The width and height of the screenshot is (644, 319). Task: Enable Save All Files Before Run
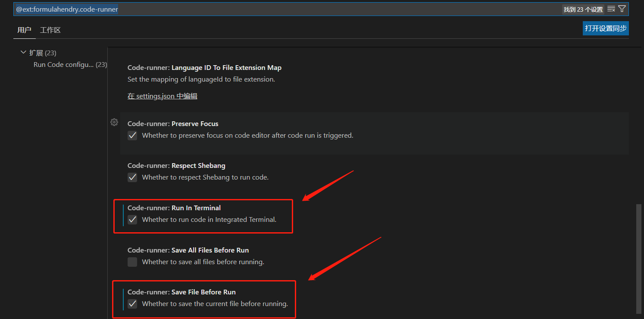(x=132, y=262)
